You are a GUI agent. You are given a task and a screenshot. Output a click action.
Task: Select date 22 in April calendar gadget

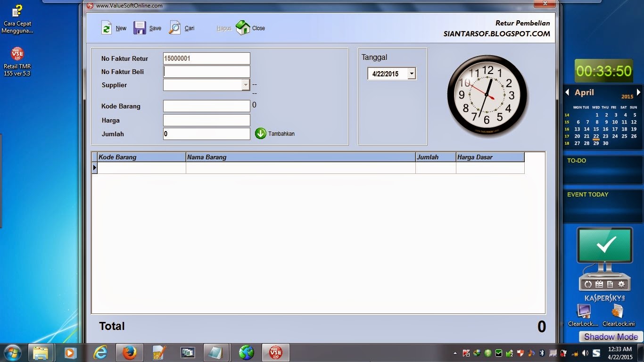coord(596,136)
